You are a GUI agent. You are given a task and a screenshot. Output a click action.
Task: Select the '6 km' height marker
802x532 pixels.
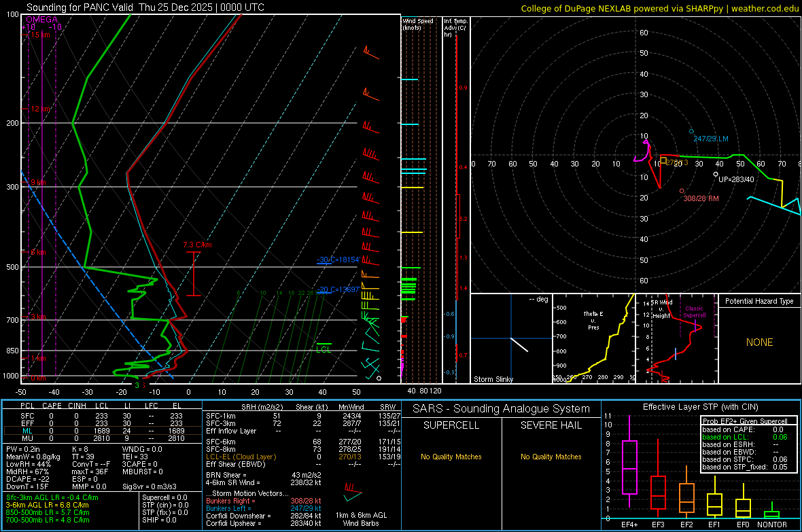point(38,252)
